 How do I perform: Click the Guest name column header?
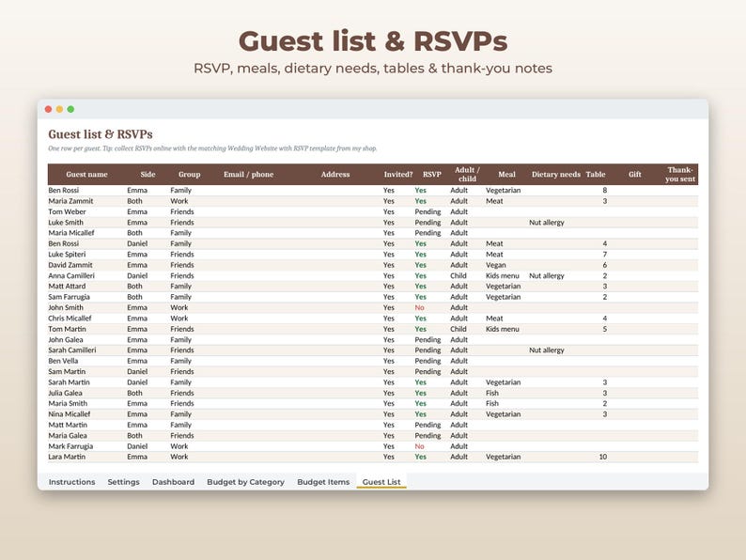click(x=86, y=174)
